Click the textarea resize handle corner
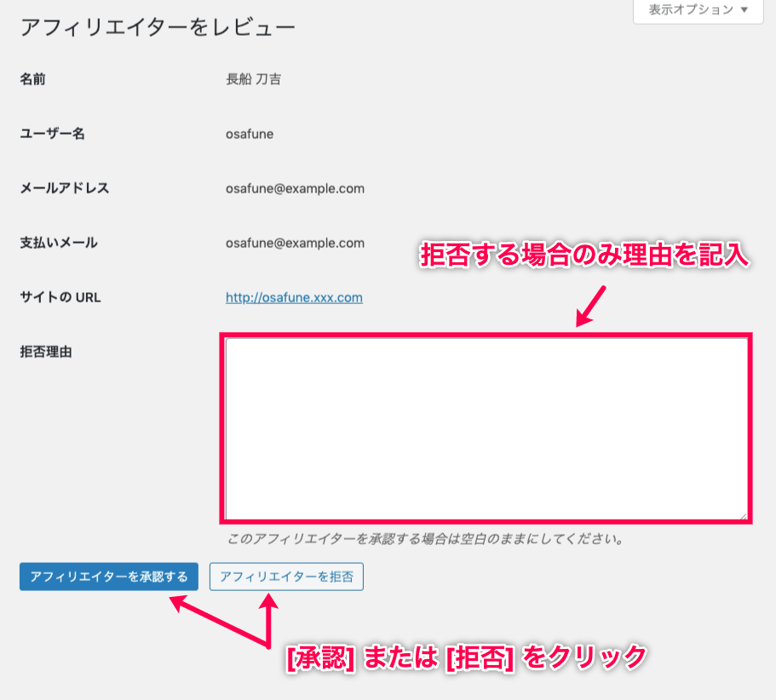 [744, 515]
